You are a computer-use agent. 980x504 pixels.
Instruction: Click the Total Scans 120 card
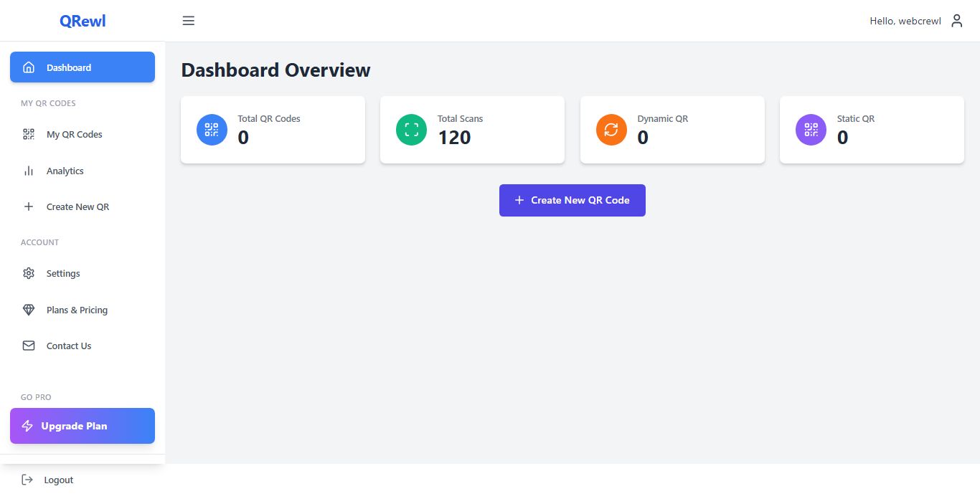click(472, 130)
